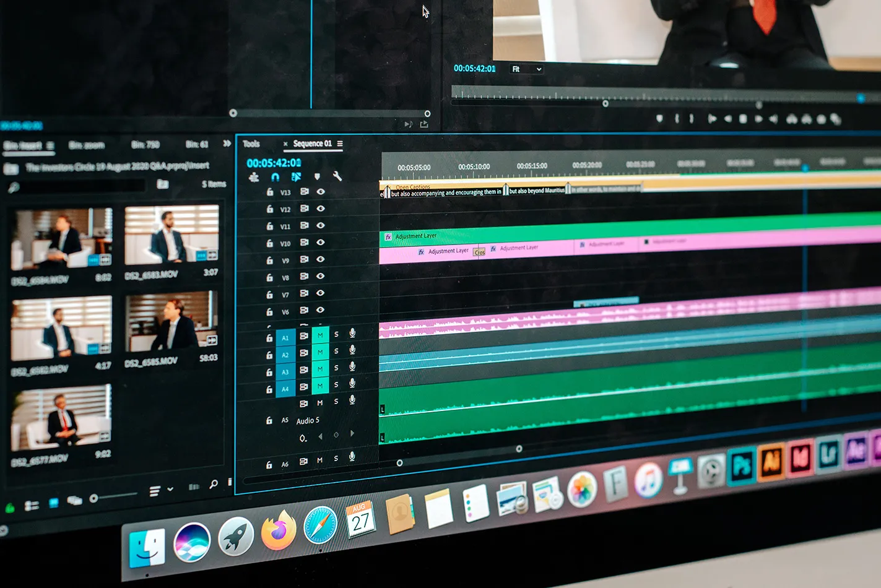Click the nest sequences icon beside Snap
Screen dimensions: 881x588
tap(254, 178)
